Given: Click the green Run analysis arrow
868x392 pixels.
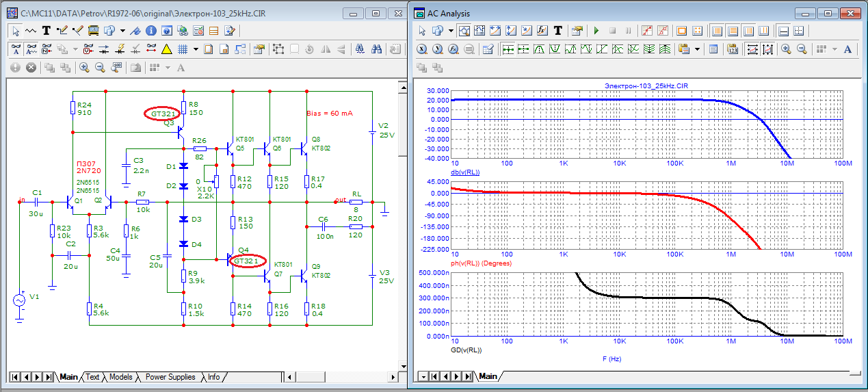Looking at the screenshot, I should 596,31.
